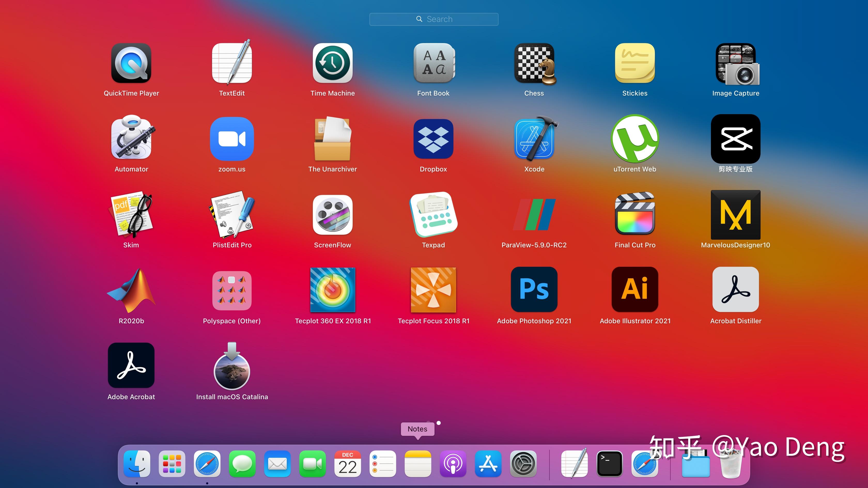
Task: Open Adobe Illustrator 2021
Action: point(635,289)
